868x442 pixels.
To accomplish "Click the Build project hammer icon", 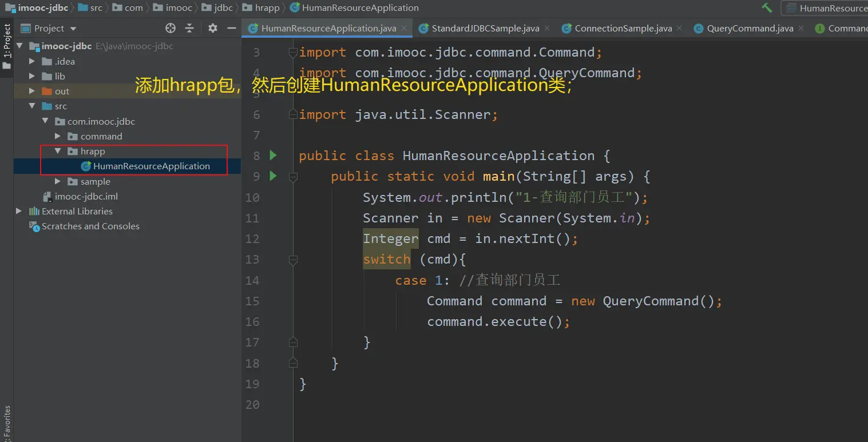I will [767, 8].
